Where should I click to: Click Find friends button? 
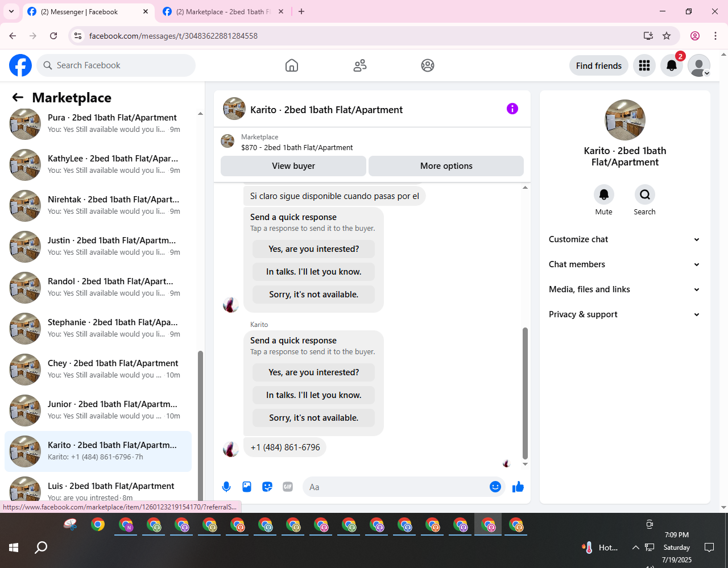point(599,65)
